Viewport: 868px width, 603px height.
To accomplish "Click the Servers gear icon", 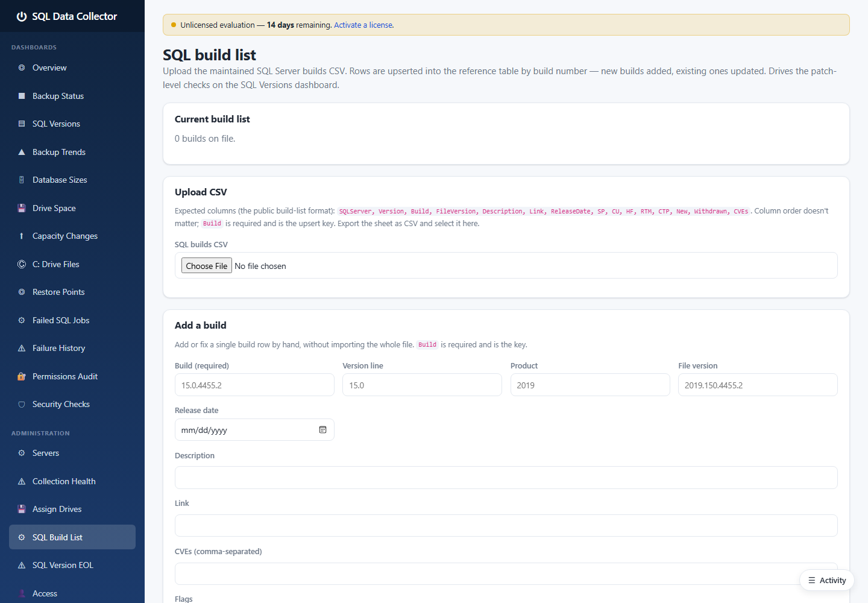I will click(x=22, y=453).
